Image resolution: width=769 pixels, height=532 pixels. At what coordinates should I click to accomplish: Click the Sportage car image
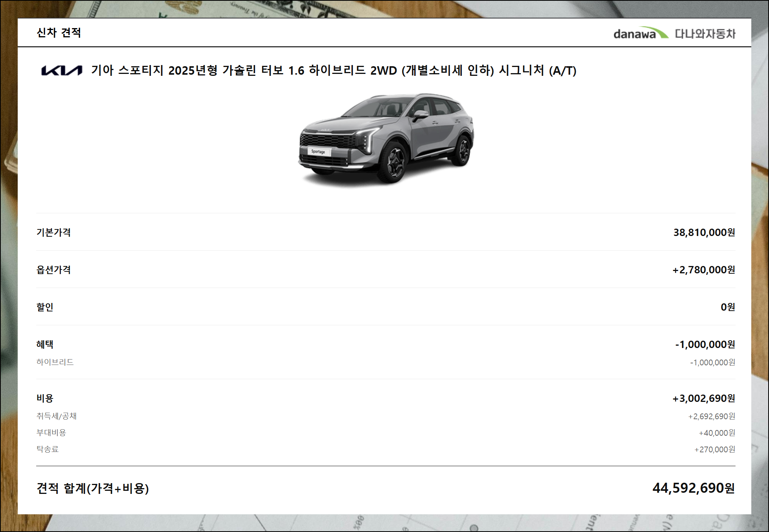coord(386,139)
